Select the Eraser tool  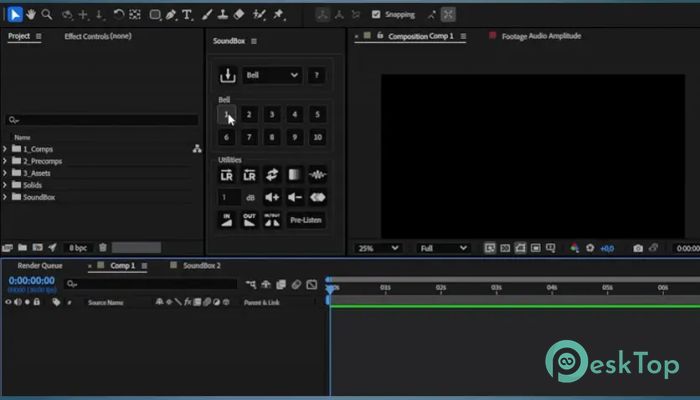click(239, 15)
